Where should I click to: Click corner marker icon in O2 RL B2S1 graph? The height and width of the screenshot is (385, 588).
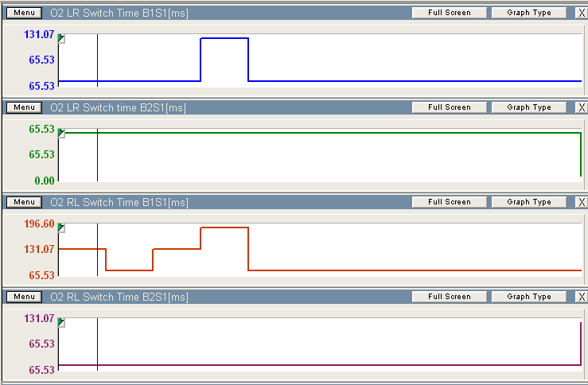(62, 323)
